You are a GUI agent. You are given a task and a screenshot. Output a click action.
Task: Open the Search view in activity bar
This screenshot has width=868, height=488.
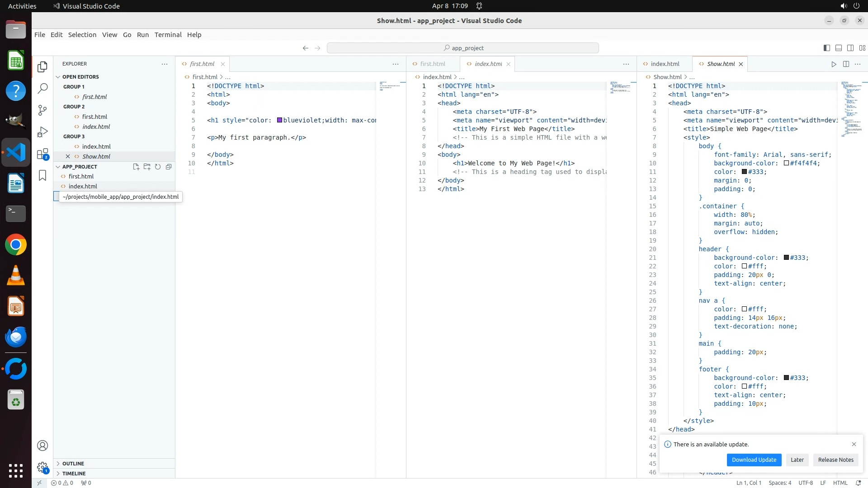pos(42,89)
